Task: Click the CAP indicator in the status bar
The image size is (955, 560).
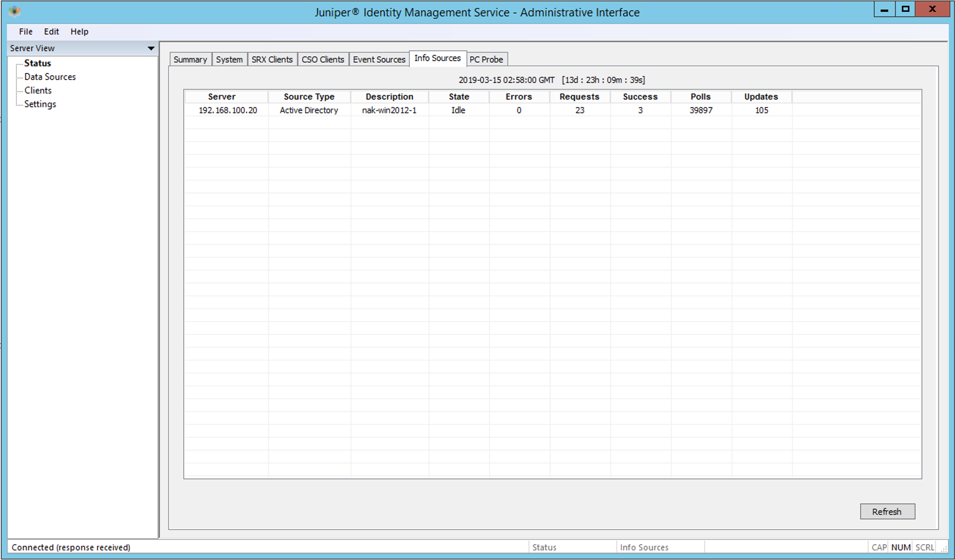Action: click(x=879, y=547)
